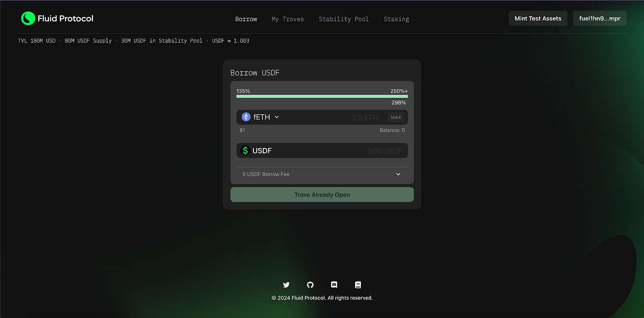This screenshot has height=318, width=644.
Task: Click the 135% minimum ratio label
Action: tap(243, 91)
